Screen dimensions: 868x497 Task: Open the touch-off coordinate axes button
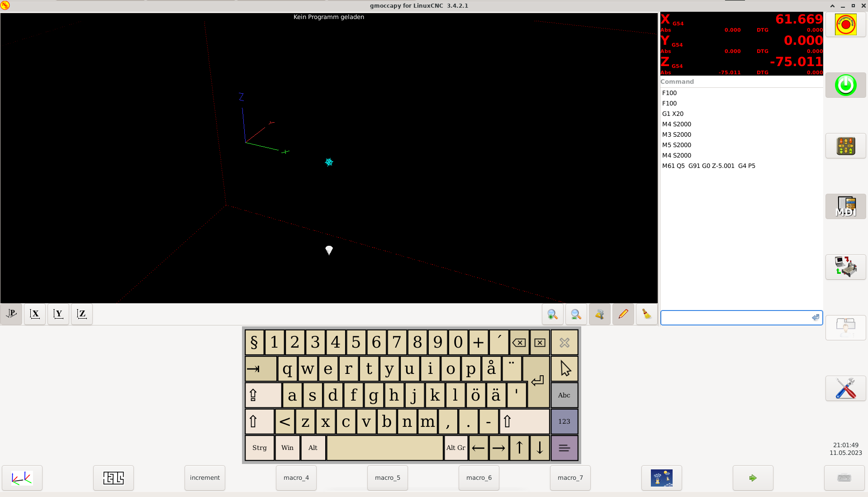(22, 478)
